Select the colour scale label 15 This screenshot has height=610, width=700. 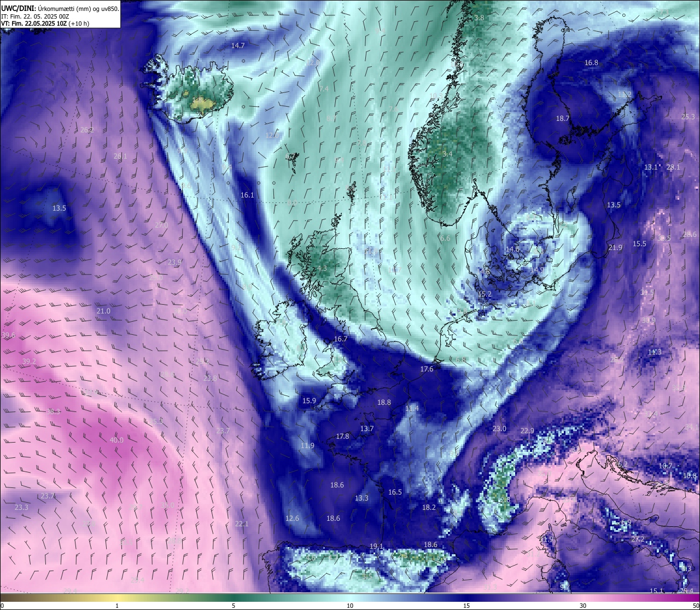coord(466,606)
